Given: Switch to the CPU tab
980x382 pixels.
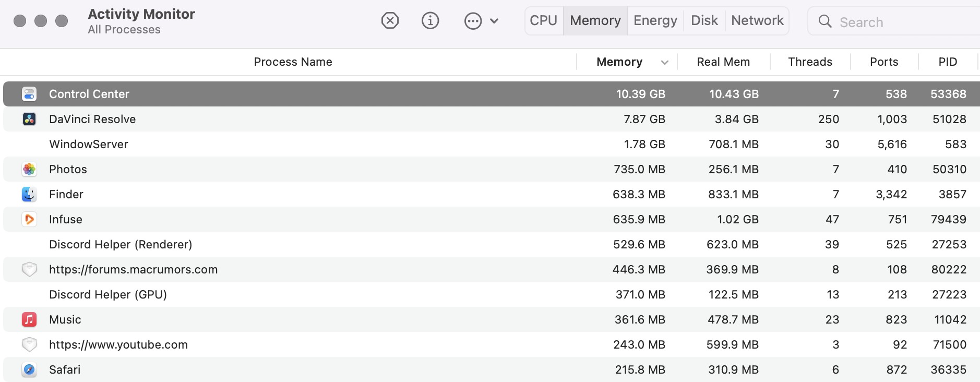Looking at the screenshot, I should [543, 21].
